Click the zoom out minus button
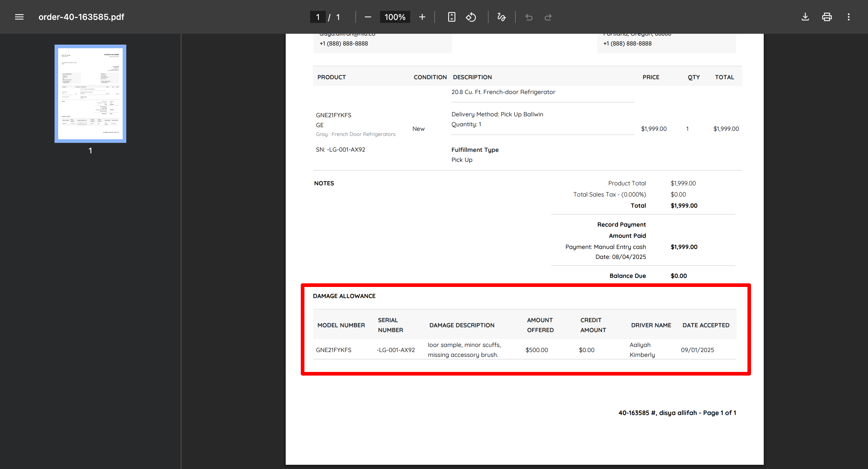The width and height of the screenshot is (868, 469). [x=368, y=17]
